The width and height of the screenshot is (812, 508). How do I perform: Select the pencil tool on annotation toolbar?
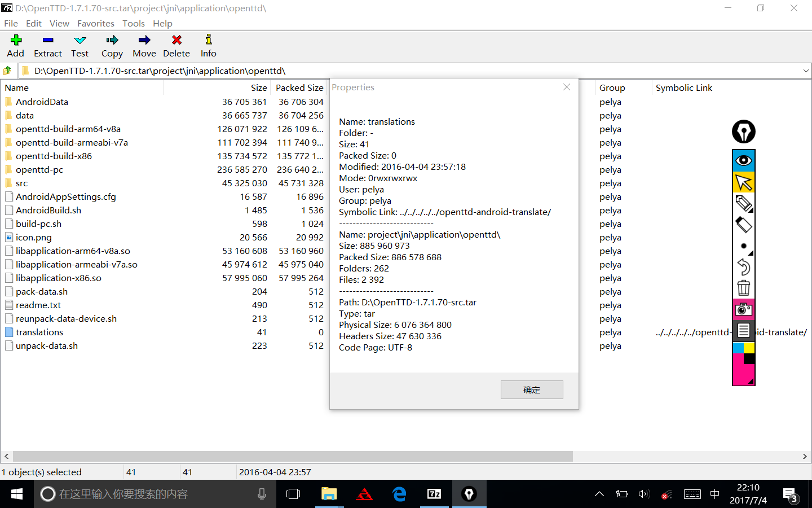tap(744, 203)
